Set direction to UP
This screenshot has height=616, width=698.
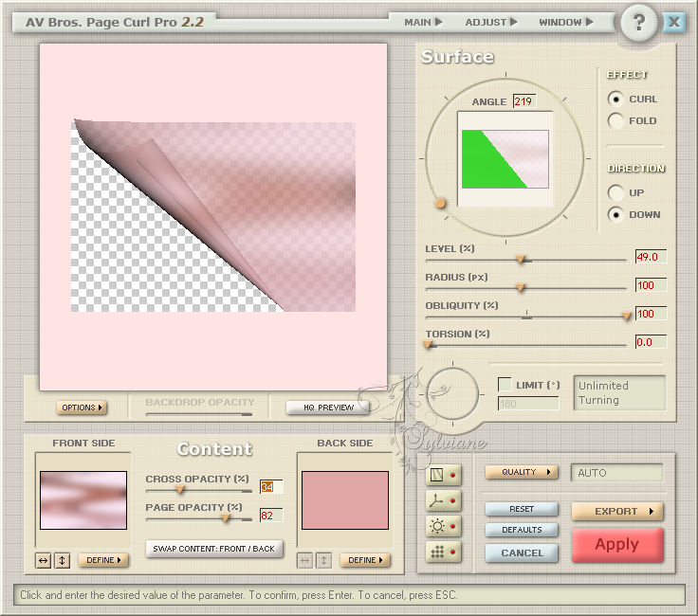pyautogui.click(x=615, y=192)
